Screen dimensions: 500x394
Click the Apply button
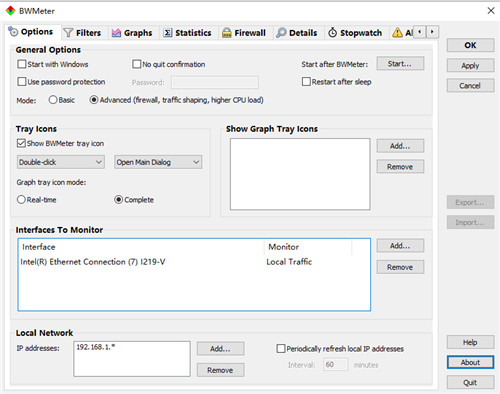pyautogui.click(x=470, y=65)
